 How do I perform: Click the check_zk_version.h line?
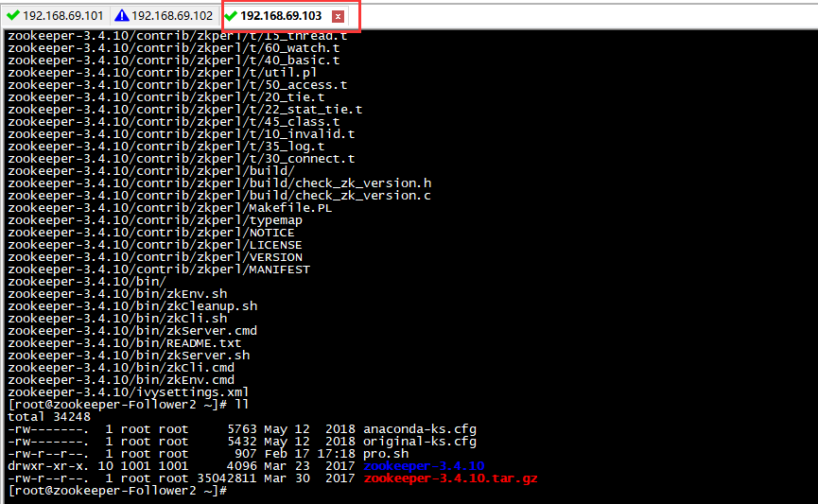[x=219, y=183]
